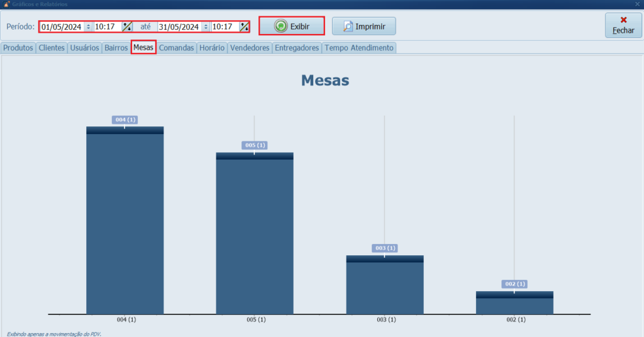Click the 004 (1) label above bar
Screen dimensions: 644x337
(x=125, y=120)
